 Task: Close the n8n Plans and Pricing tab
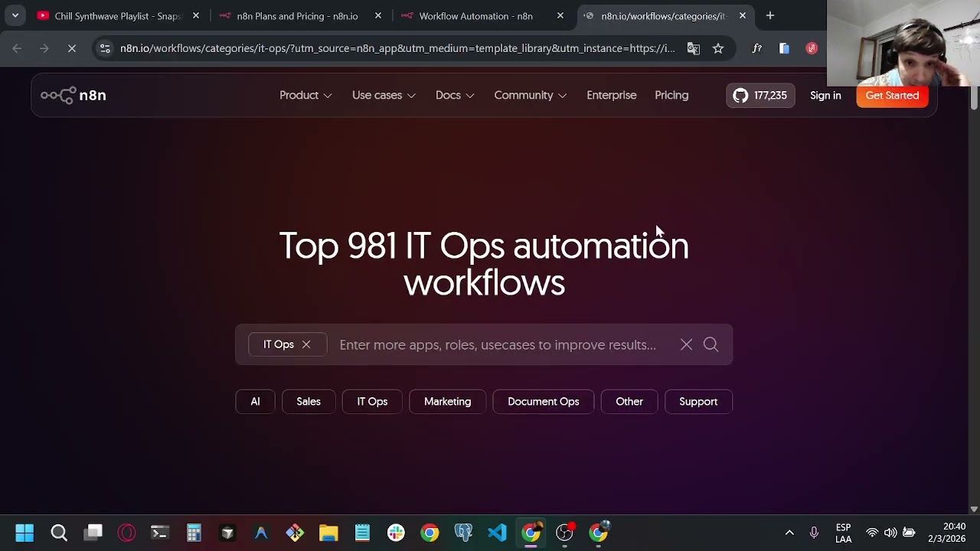pyautogui.click(x=378, y=15)
